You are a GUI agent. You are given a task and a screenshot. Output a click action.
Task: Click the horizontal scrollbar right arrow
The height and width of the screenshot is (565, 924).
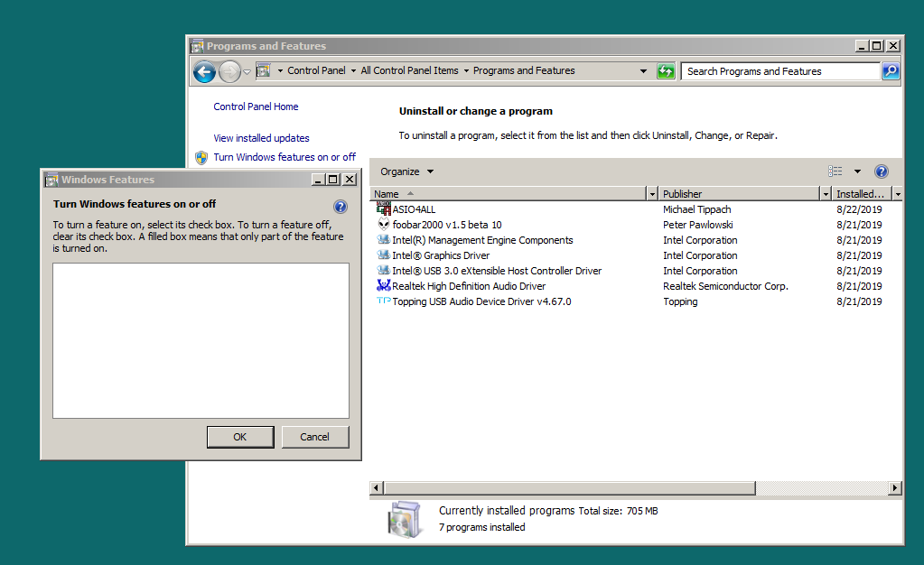[895, 487]
